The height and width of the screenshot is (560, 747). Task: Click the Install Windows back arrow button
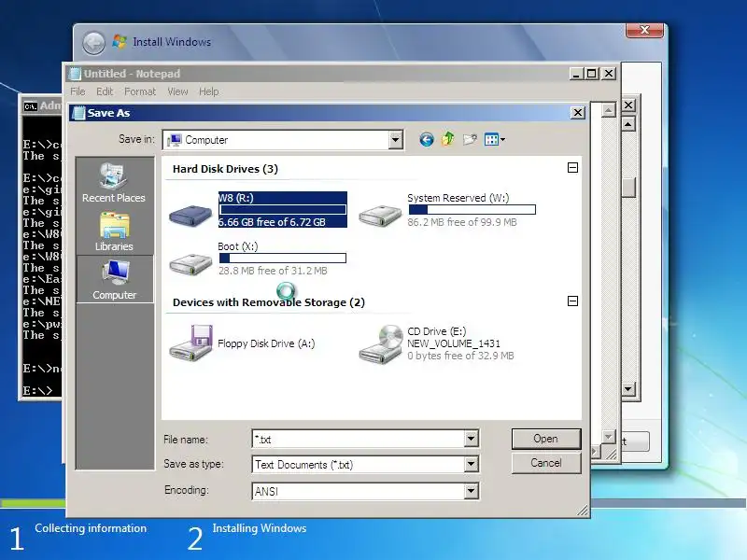coord(94,43)
